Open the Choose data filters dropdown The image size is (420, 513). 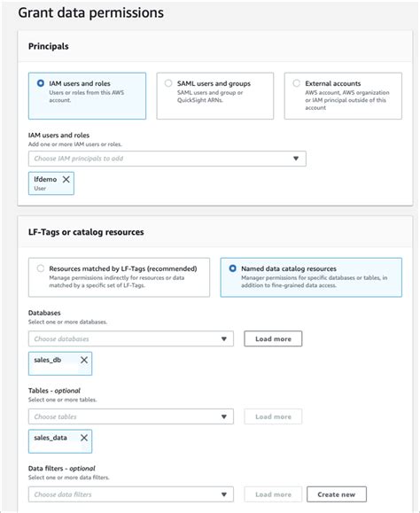pos(131,494)
